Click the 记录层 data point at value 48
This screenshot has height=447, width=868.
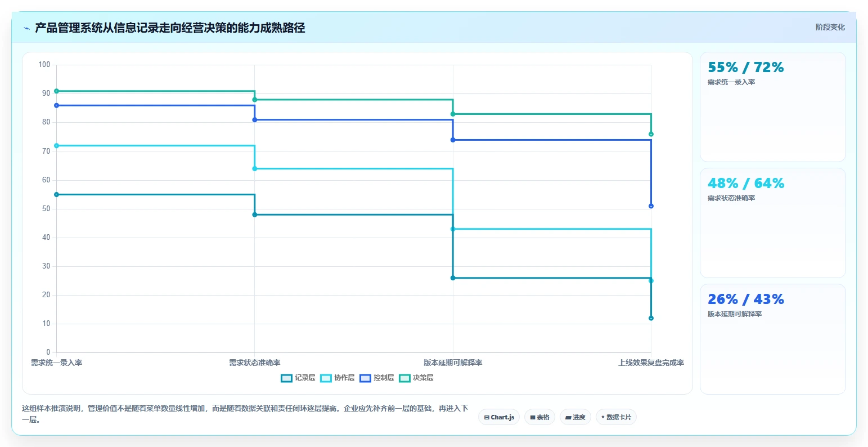(255, 214)
